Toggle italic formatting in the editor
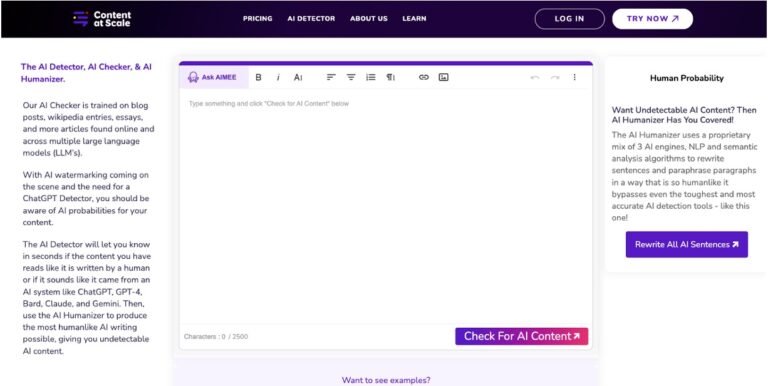Screen dimensions: 768x386 tap(278, 77)
